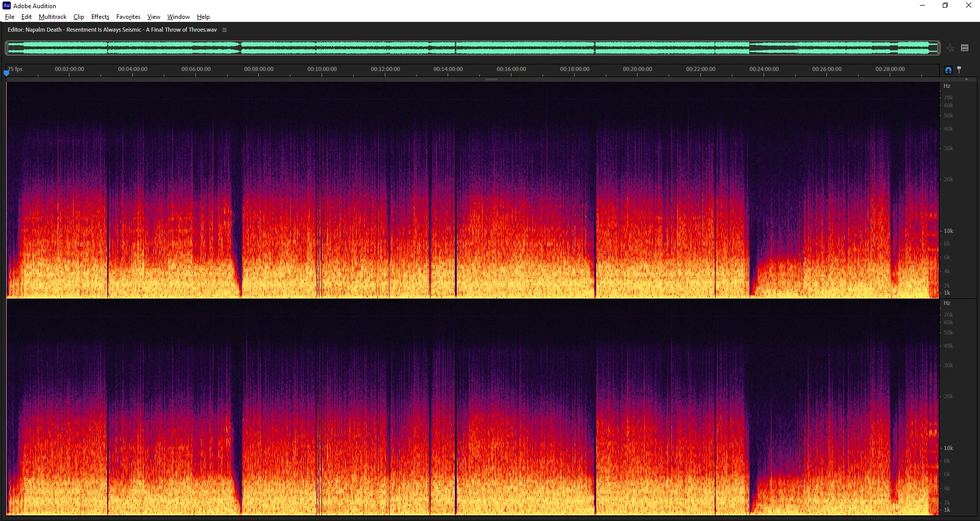Click the add marker pin icon

pyautogui.click(x=959, y=69)
